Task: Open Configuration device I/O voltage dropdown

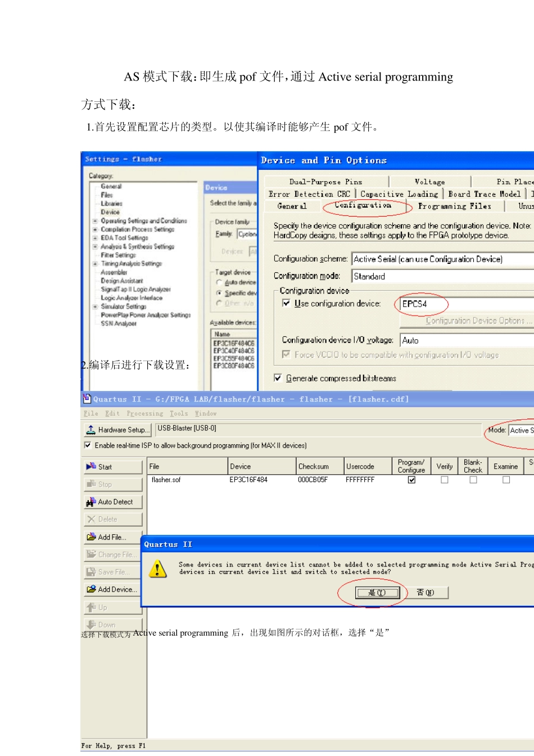Action: pos(467,340)
